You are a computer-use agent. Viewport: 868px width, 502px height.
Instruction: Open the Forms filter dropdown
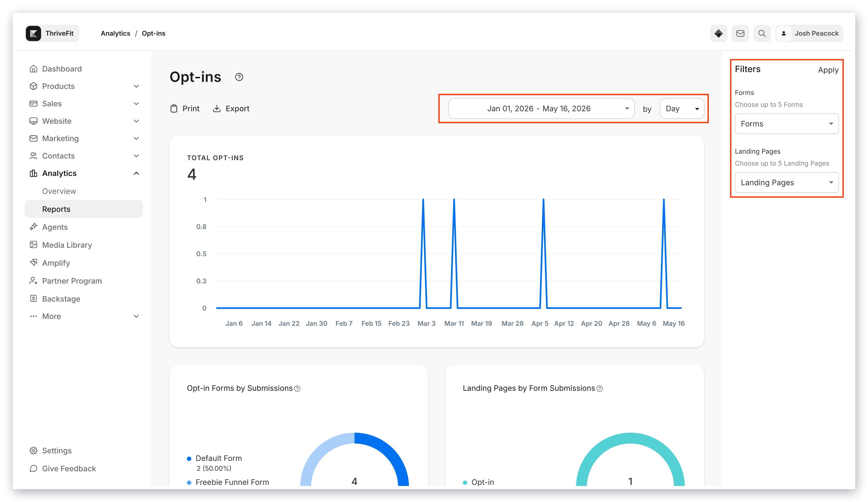[x=787, y=124]
